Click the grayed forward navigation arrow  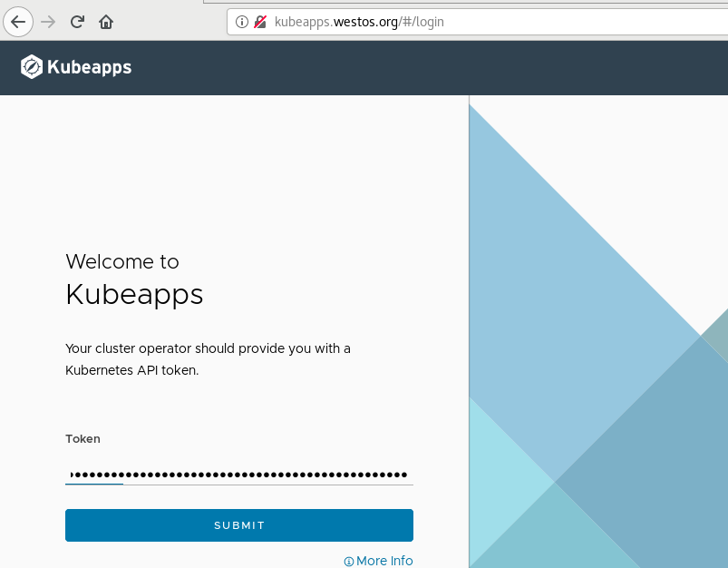[47, 21]
